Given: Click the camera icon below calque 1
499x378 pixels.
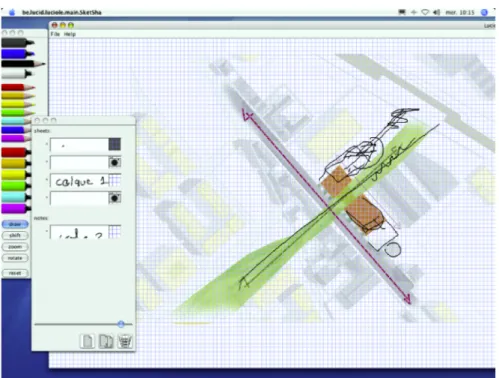Looking at the screenshot, I should click(x=115, y=198).
